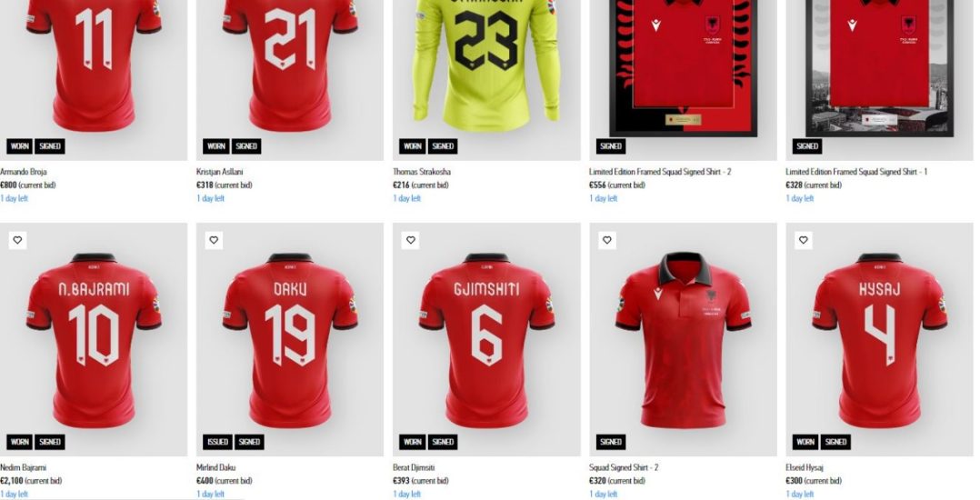Open Kristjan Asllani auction item
980x500 pixels.
[x=220, y=172]
